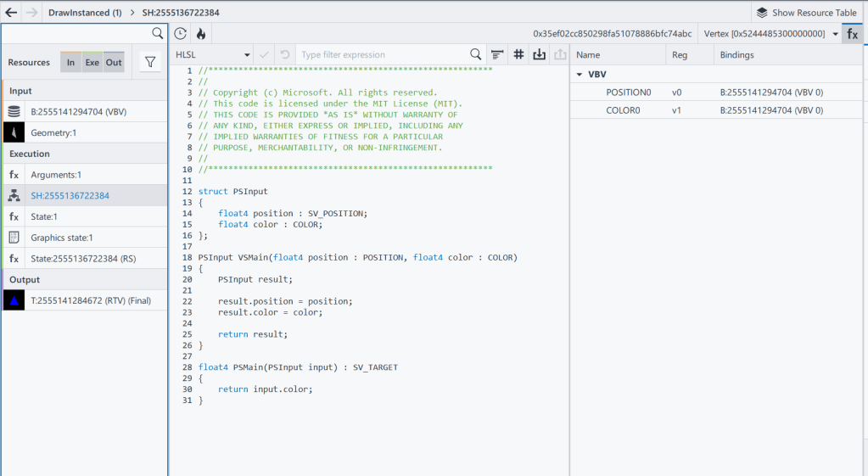Click the flame hotspot icon
This screenshot has width=868, height=476.
(x=201, y=34)
